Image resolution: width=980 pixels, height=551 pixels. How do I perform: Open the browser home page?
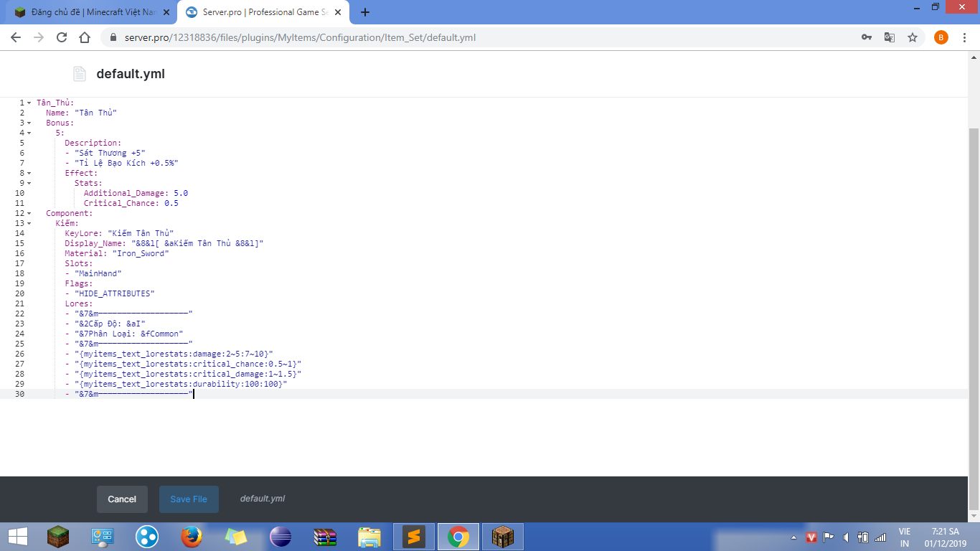pyautogui.click(x=85, y=37)
